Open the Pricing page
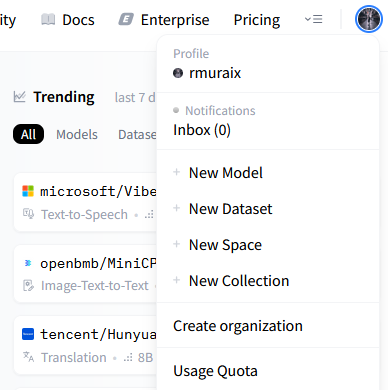The width and height of the screenshot is (388, 390). point(257,20)
